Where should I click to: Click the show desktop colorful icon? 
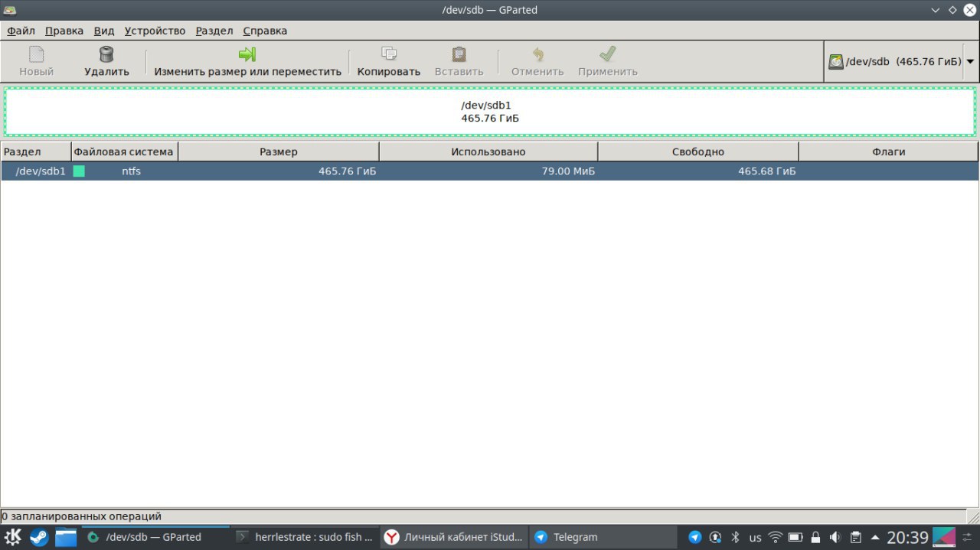tap(944, 537)
